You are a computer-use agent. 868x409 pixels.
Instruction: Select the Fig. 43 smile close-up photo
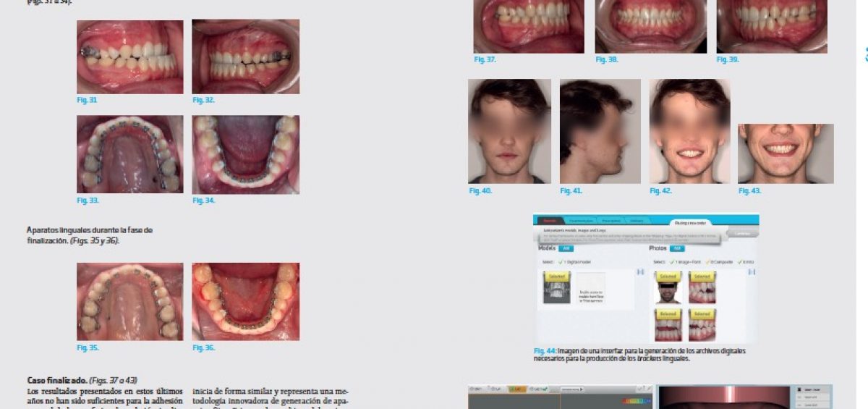[x=786, y=153]
